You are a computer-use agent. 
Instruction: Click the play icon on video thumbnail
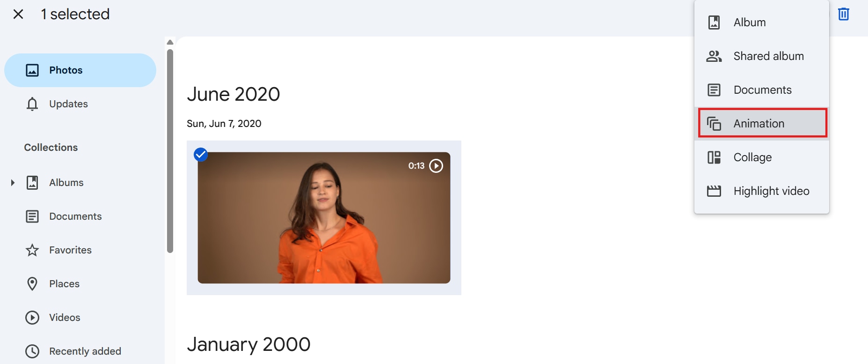436,166
